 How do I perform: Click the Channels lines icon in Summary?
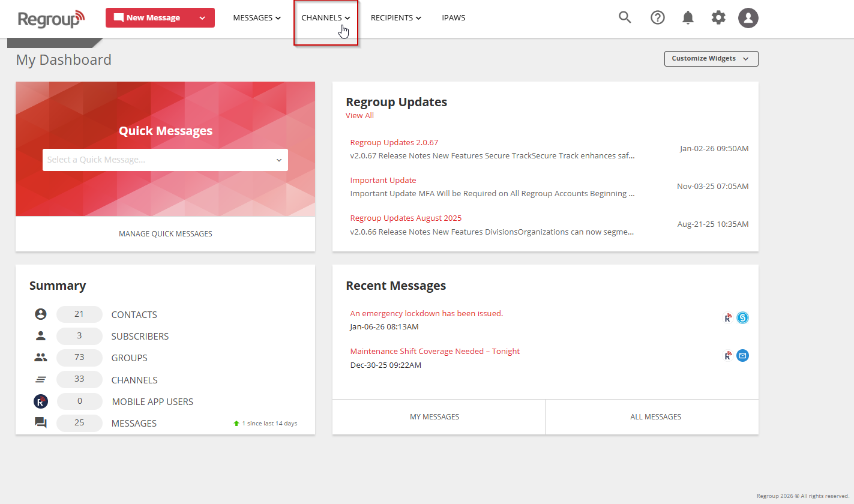coord(41,380)
